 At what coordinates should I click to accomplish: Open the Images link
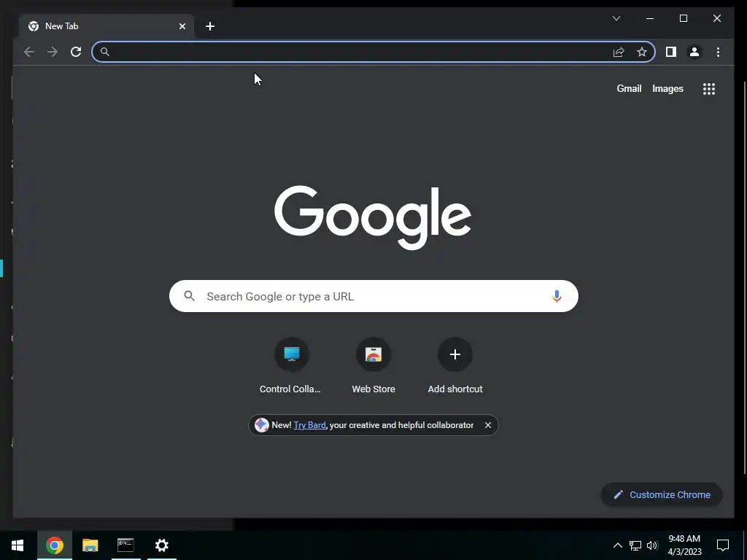pyautogui.click(x=667, y=88)
